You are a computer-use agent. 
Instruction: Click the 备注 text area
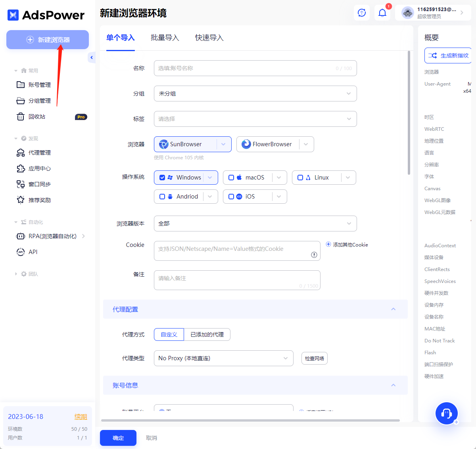tap(237, 280)
